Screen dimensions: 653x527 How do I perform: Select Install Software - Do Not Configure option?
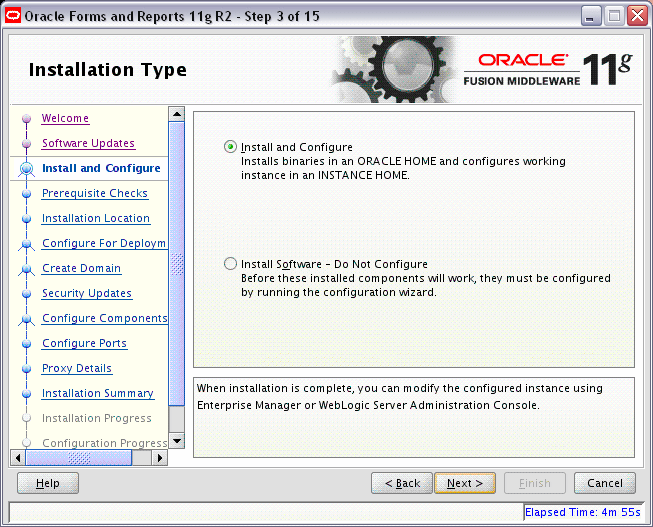[230, 264]
